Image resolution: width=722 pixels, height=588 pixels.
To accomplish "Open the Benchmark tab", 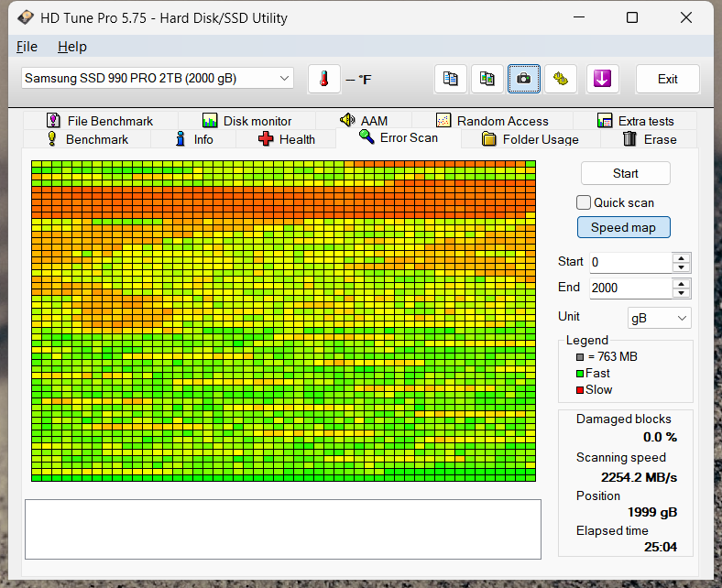I will 87,139.
